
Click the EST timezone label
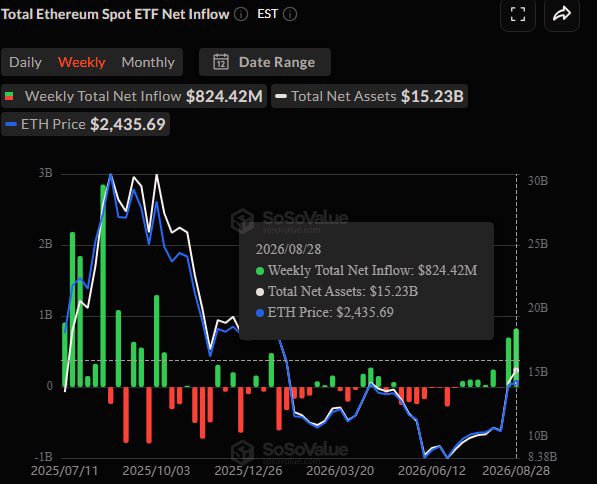pyautogui.click(x=267, y=14)
